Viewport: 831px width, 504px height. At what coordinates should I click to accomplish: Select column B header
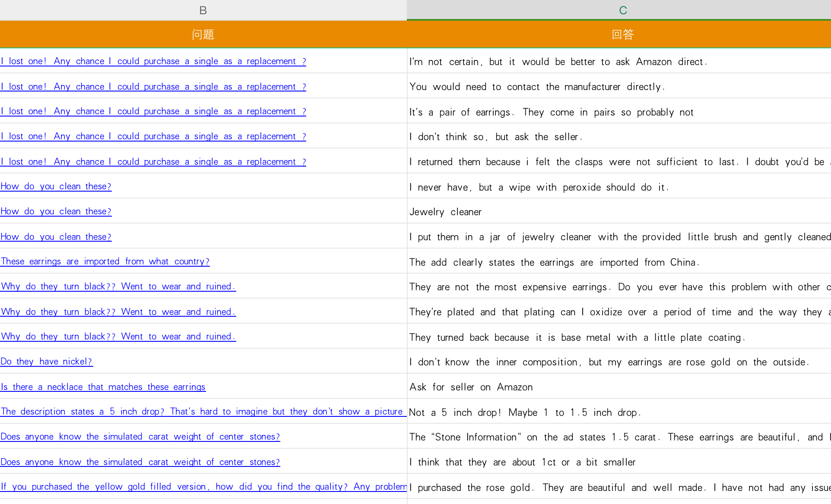click(x=203, y=10)
